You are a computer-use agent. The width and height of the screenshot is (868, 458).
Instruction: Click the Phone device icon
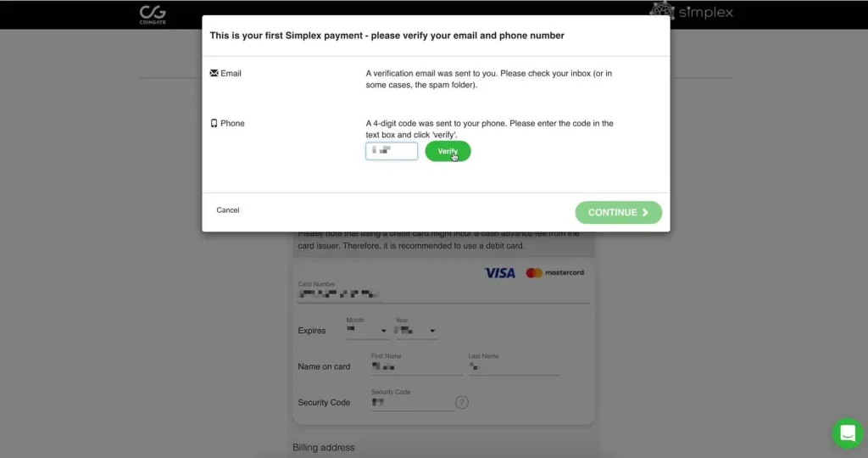click(214, 124)
